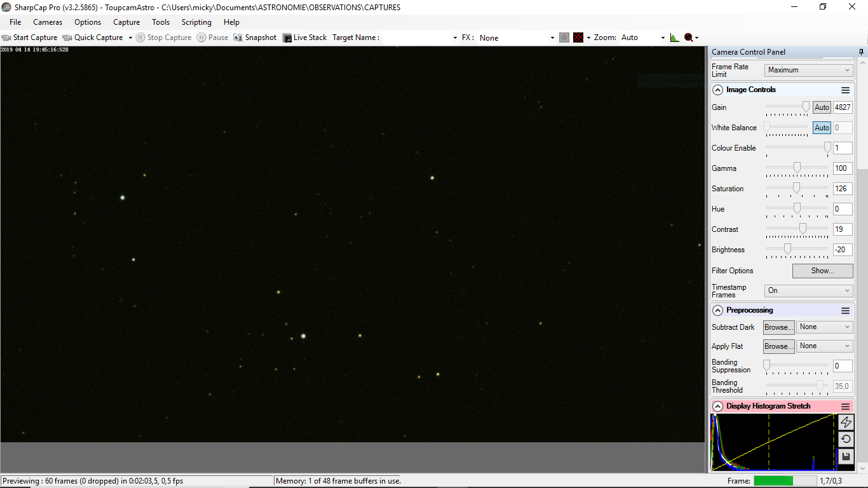Toggle the Auto button for Gain

coord(822,107)
